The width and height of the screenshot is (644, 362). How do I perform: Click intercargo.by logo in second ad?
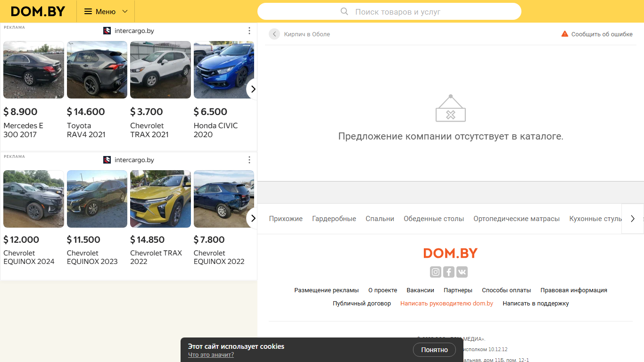click(x=107, y=160)
